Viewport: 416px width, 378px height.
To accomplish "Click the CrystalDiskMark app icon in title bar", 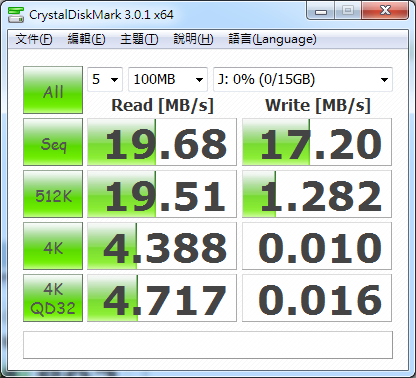I will [16, 15].
